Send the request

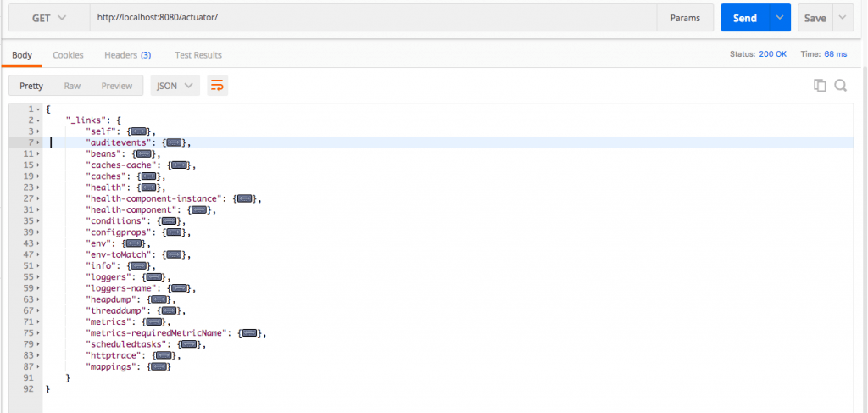click(744, 18)
